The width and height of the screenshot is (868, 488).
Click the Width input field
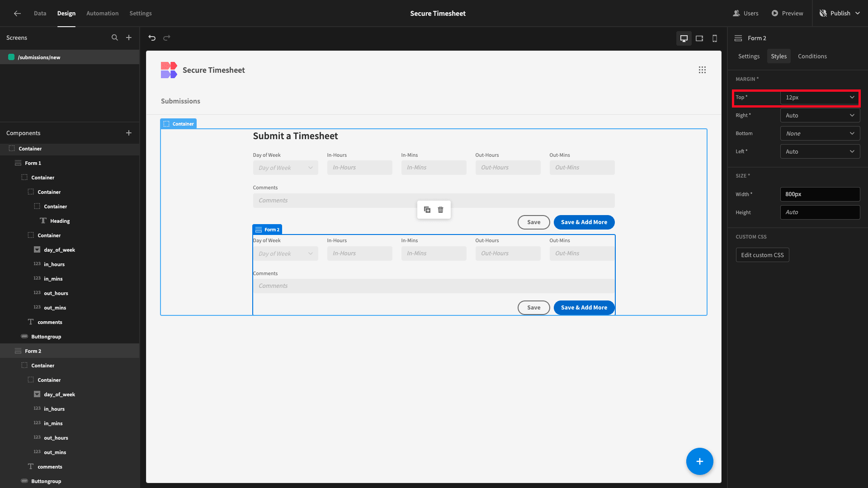[820, 194]
